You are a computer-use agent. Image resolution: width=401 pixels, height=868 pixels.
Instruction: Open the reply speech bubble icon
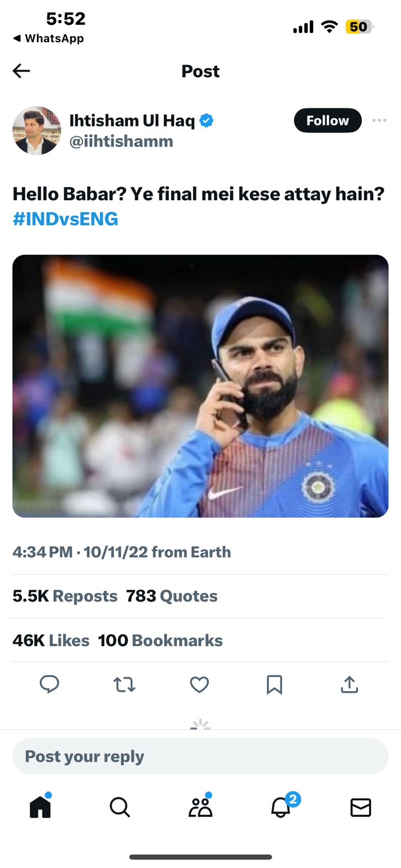point(49,685)
